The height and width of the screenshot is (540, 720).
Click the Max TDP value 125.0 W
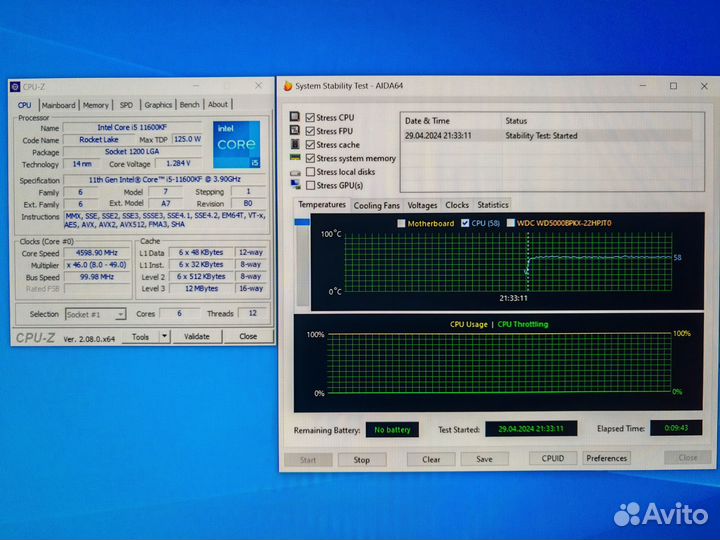tap(187, 139)
